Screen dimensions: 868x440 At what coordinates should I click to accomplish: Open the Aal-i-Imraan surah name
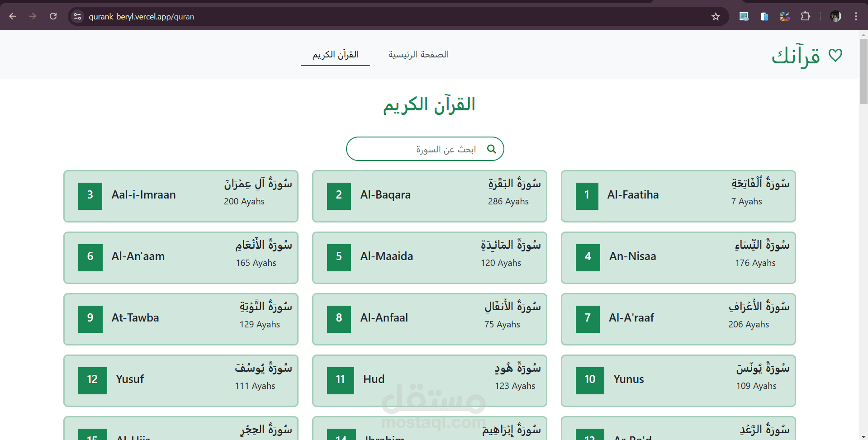click(144, 195)
